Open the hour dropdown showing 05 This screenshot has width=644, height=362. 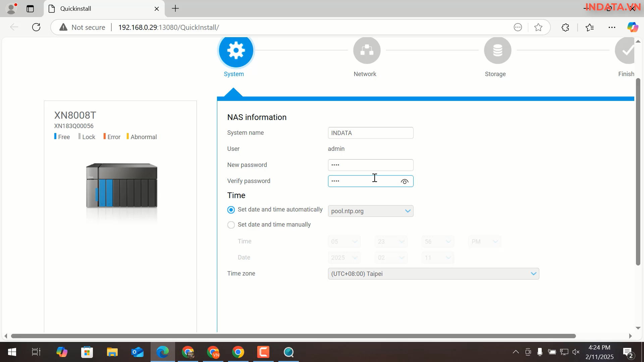344,242
